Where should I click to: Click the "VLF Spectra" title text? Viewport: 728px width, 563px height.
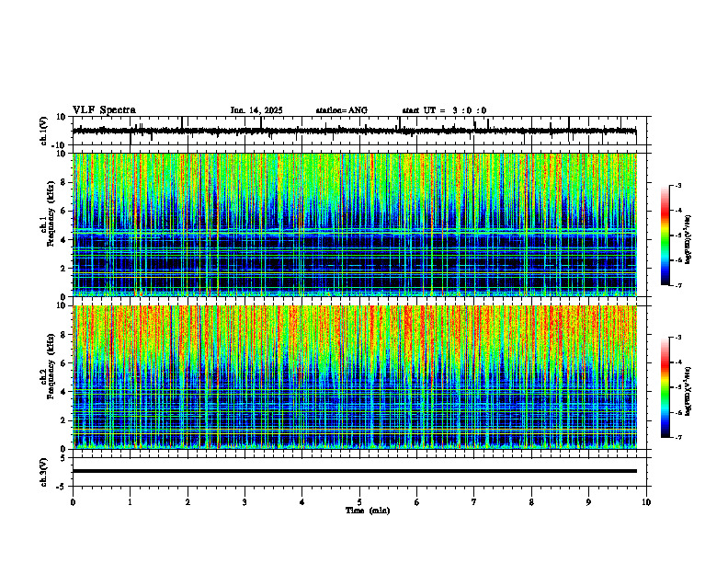(x=104, y=110)
